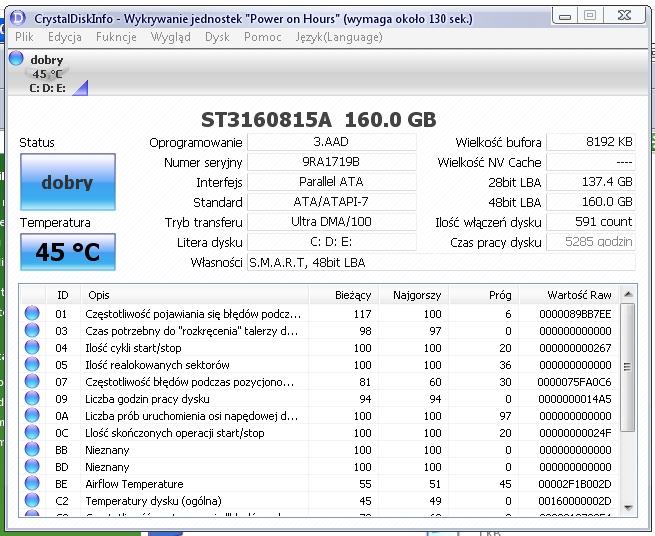655x536 pixels.
Task: Open the Plik menu
Action: 24,37
